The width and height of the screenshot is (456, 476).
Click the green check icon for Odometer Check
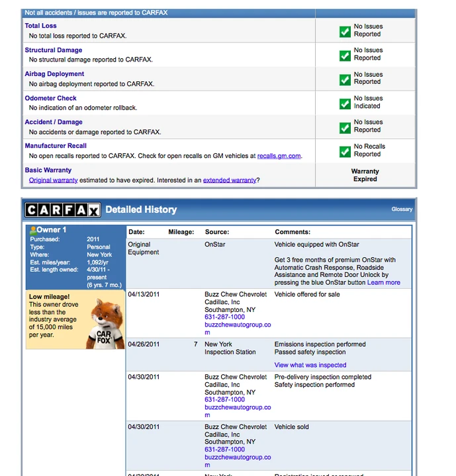[x=345, y=104]
